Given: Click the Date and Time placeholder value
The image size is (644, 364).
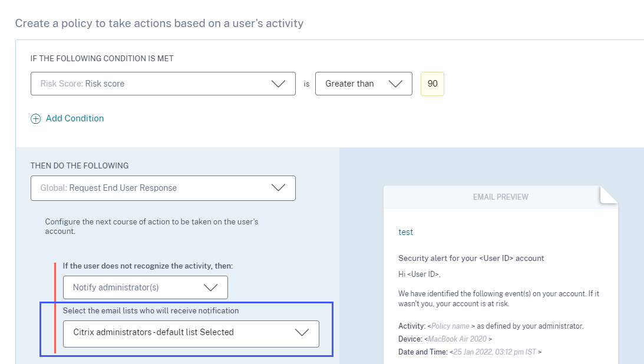Looking at the screenshot, I should click(x=496, y=352).
